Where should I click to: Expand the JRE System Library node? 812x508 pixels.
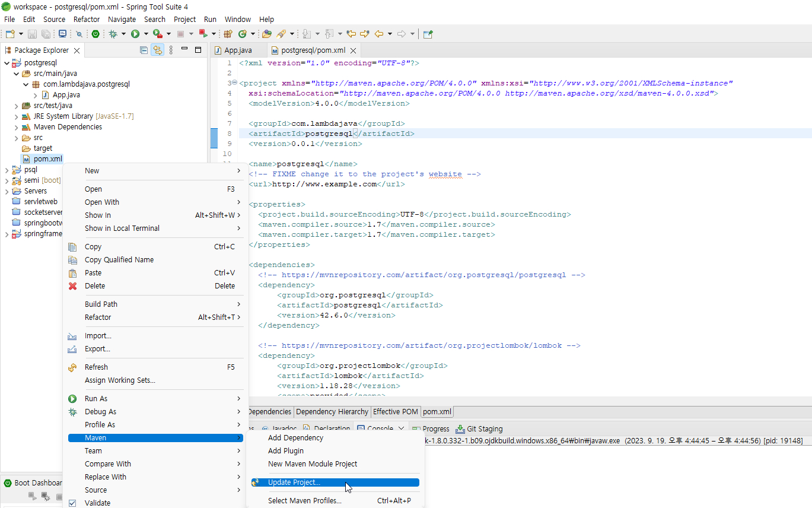click(17, 116)
